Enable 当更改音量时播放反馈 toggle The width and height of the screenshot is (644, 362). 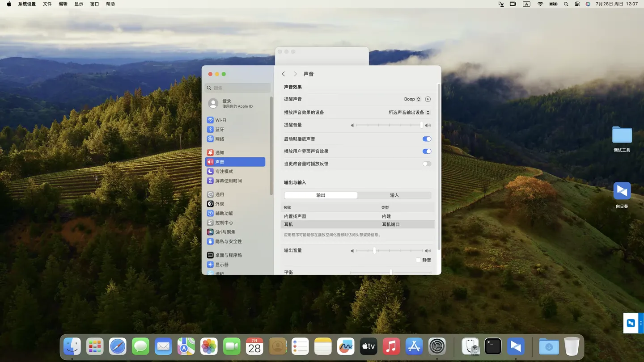tap(427, 164)
